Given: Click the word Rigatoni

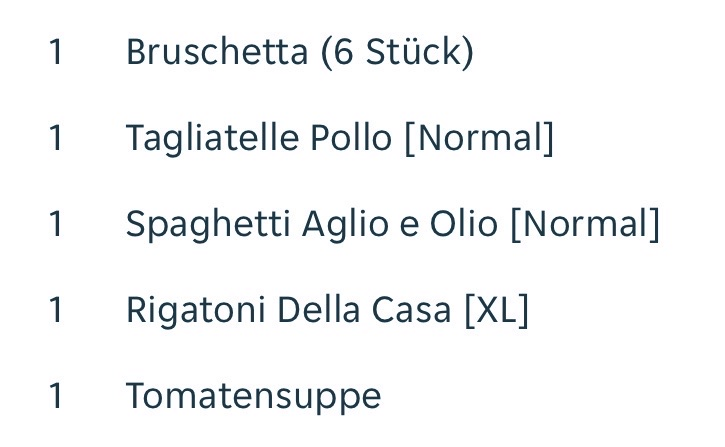Looking at the screenshot, I should point(196,311).
